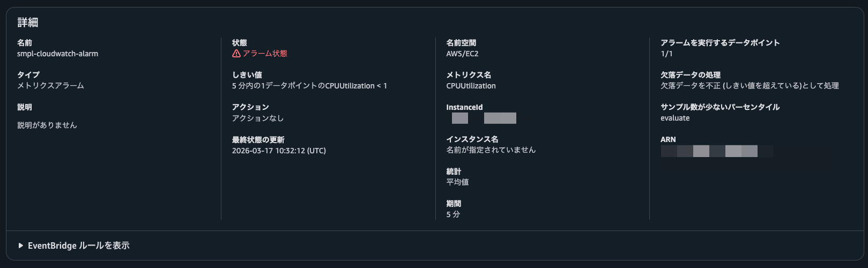Click the evaluate percentile value
868x268 pixels.
click(x=675, y=118)
